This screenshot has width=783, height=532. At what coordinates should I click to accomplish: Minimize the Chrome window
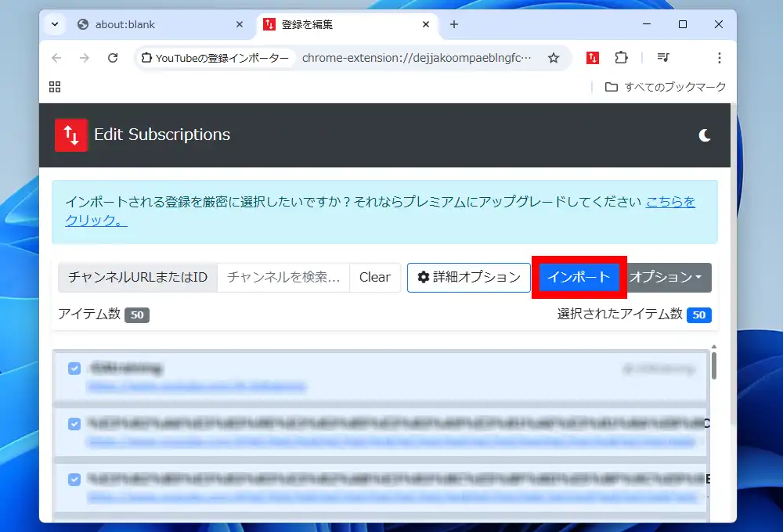pyautogui.click(x=647, y=24)
